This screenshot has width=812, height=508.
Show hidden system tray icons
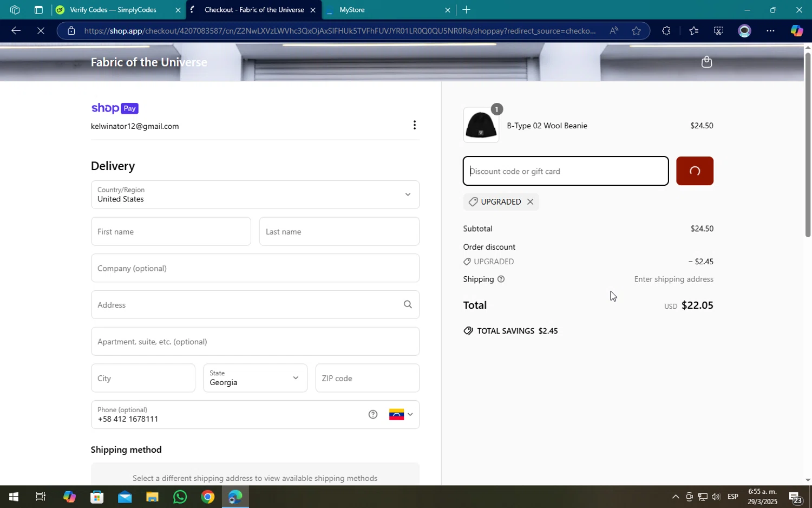(675, 497)
